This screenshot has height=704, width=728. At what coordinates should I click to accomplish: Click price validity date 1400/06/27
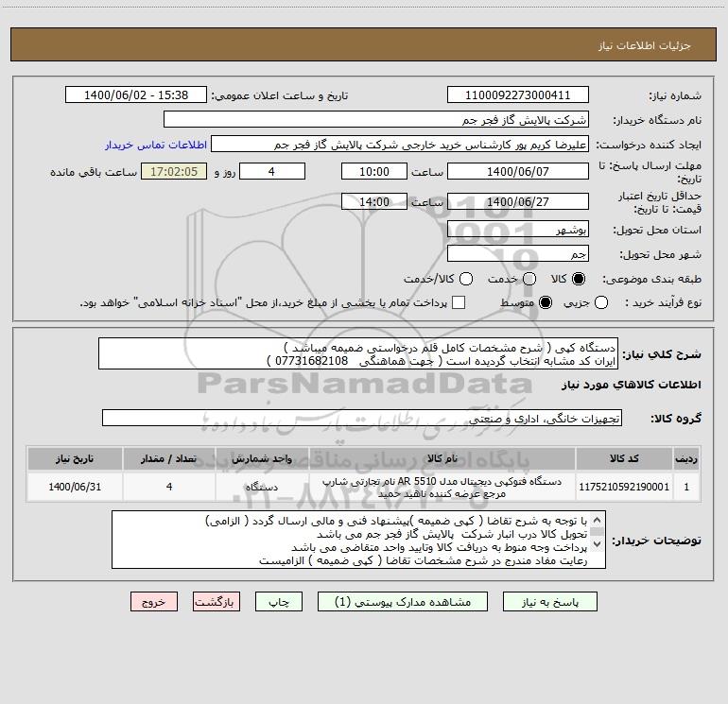518,201
